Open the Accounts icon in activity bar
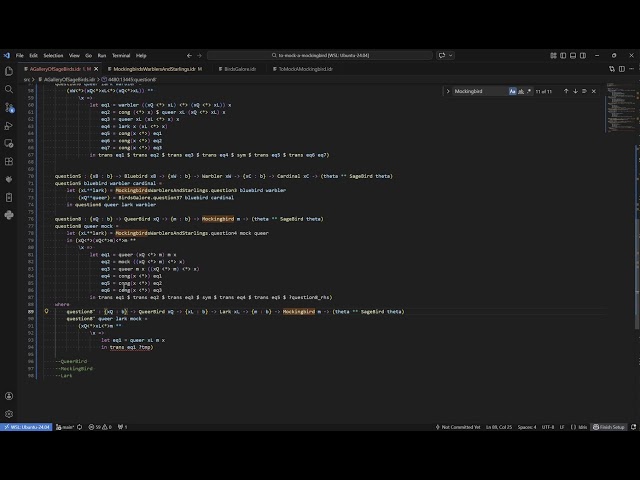 point(9,394)
